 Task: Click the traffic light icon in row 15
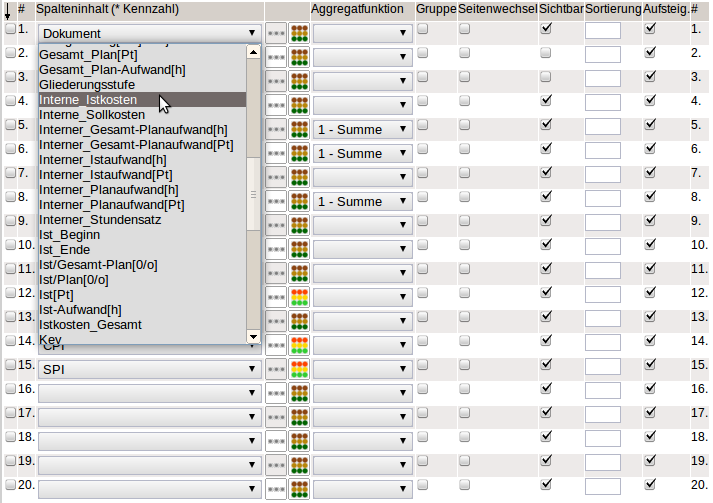(299, 369)
